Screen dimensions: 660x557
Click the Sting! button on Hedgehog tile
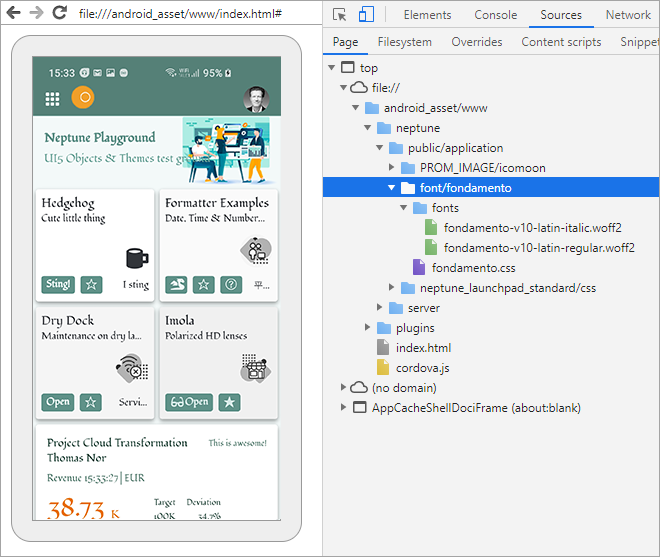(x=58, y=285)
